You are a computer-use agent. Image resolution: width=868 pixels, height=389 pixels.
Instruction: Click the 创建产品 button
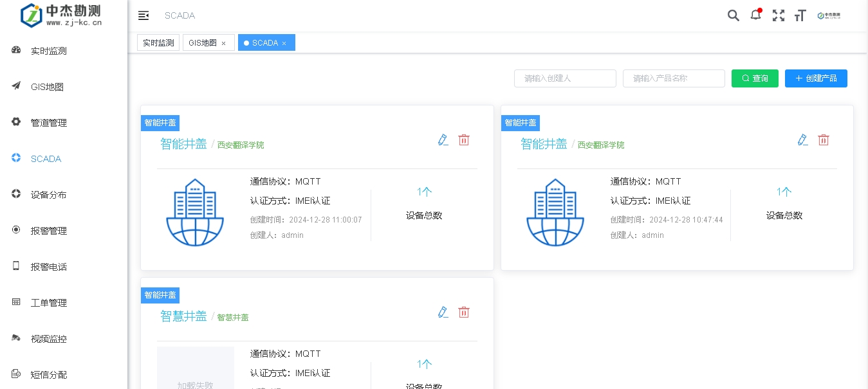click(x=816, y=78)
